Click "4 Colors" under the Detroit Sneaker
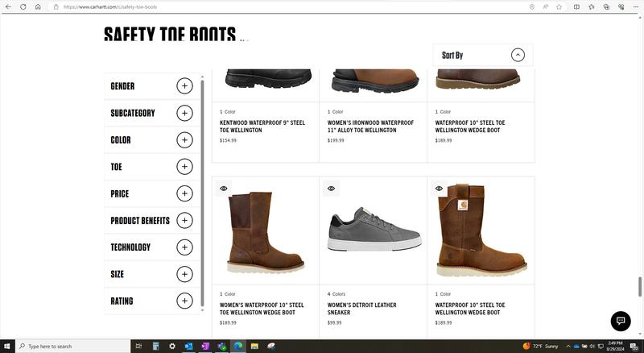The height and width of the screenshot is (353, 644). point(336,294)
